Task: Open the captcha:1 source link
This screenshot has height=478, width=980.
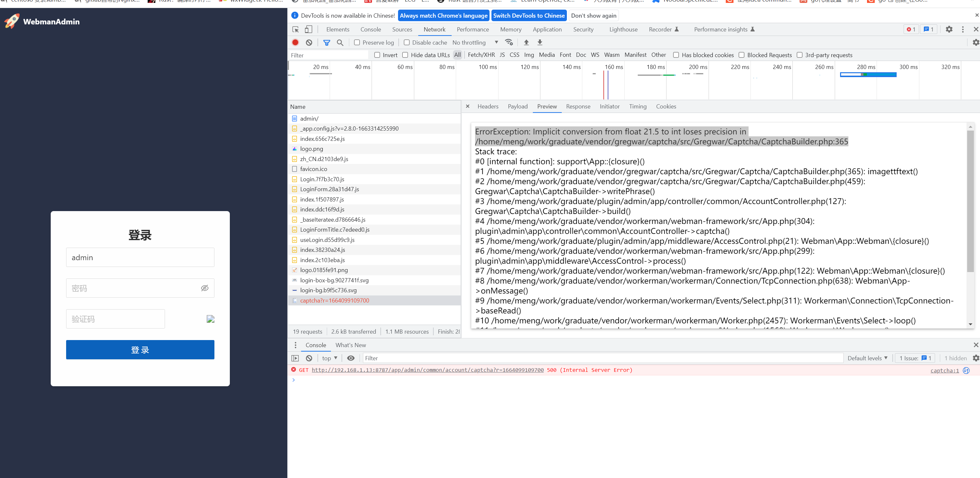Action: pos(945,371)
